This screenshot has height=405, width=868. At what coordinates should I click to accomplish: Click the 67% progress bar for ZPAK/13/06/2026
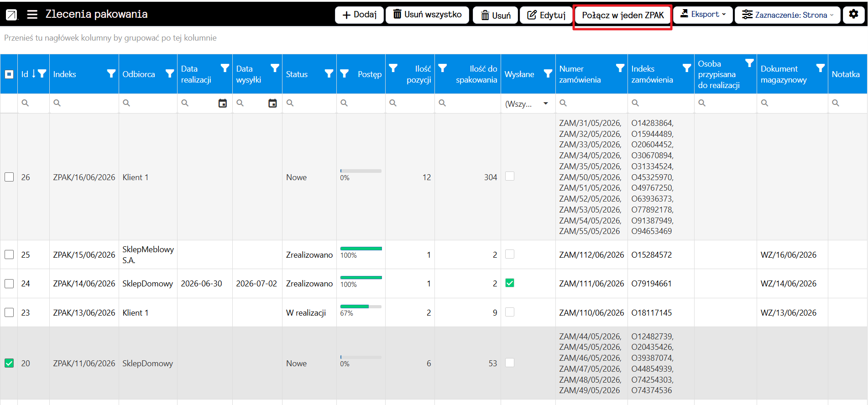361,306
